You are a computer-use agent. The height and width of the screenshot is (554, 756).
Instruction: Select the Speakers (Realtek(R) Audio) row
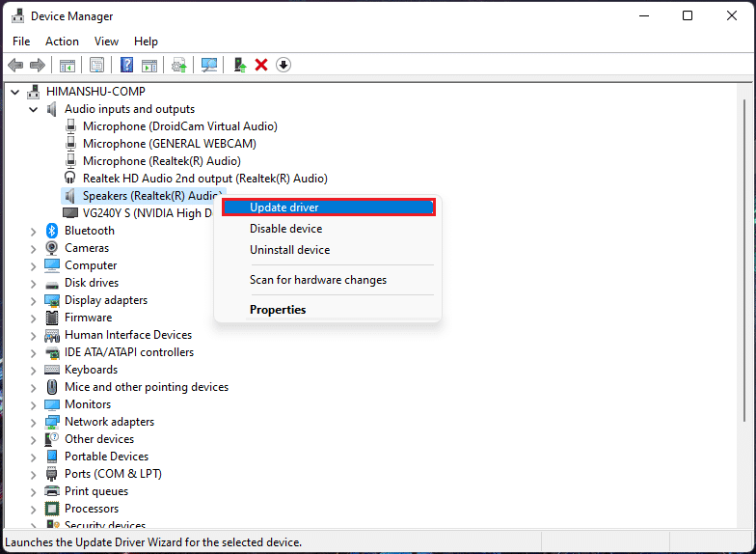coord(143,196)
